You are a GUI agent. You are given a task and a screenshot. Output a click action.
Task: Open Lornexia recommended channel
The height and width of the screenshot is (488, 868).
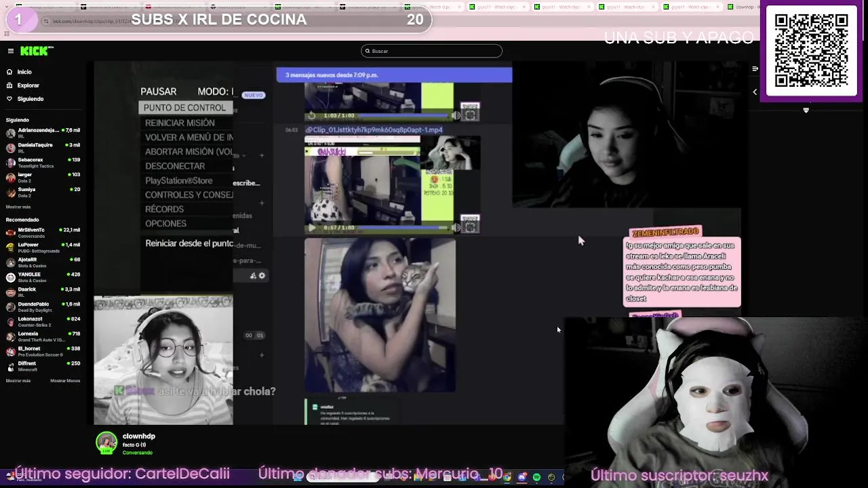point(43,337)
